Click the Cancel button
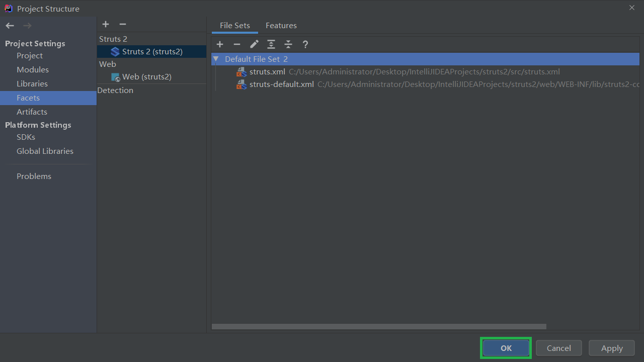The width and height of the screenshot is (644, 362). 559,348
